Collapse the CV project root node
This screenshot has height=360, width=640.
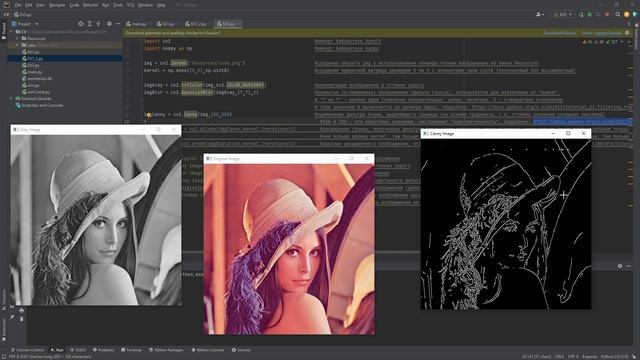point(12,31)
